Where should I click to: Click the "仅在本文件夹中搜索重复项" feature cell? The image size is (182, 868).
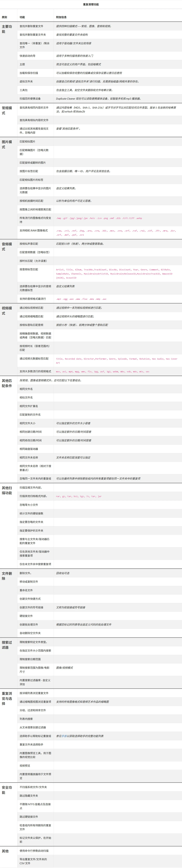(x=35, y=564)
